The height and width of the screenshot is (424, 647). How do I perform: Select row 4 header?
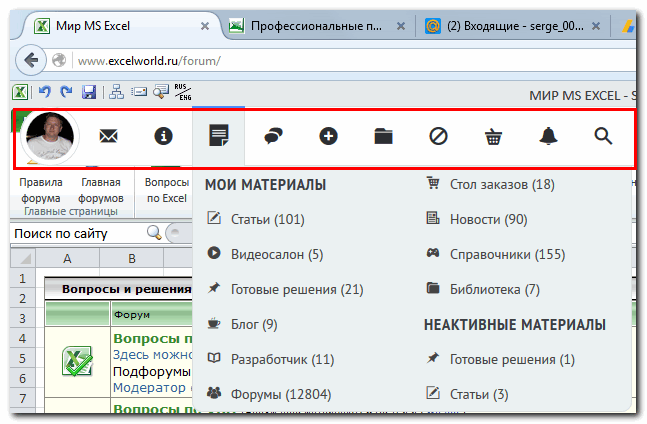[23, 338]
